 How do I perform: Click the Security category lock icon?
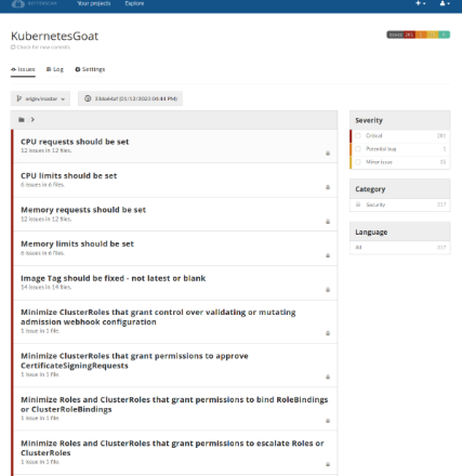coord(358,204)
